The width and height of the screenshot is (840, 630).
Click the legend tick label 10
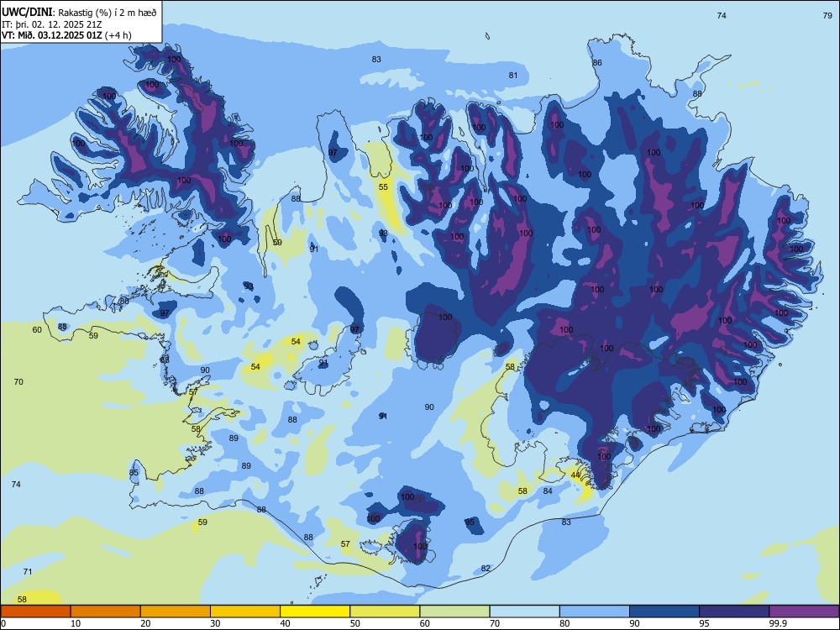point(76,623)
